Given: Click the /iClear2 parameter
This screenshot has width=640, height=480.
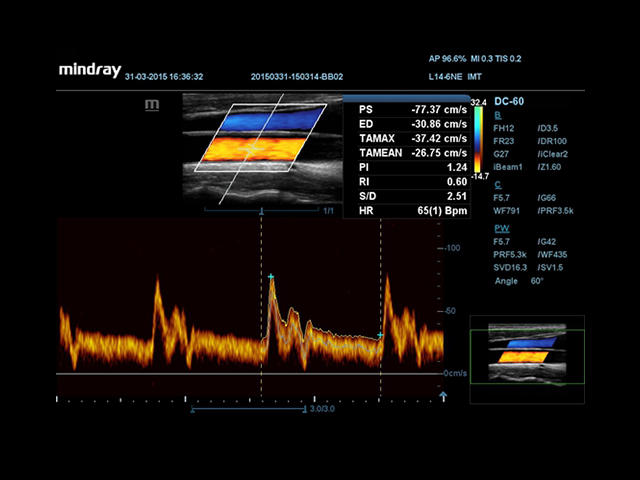Looking at the screenshot, I should click(553, 154).
